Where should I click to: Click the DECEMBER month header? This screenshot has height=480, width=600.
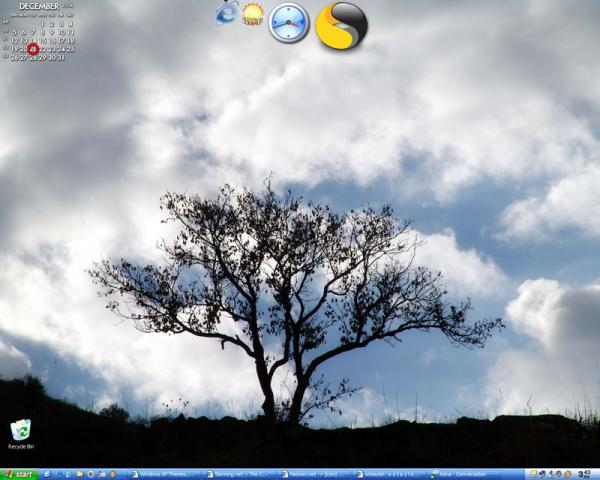coord(39,6)
